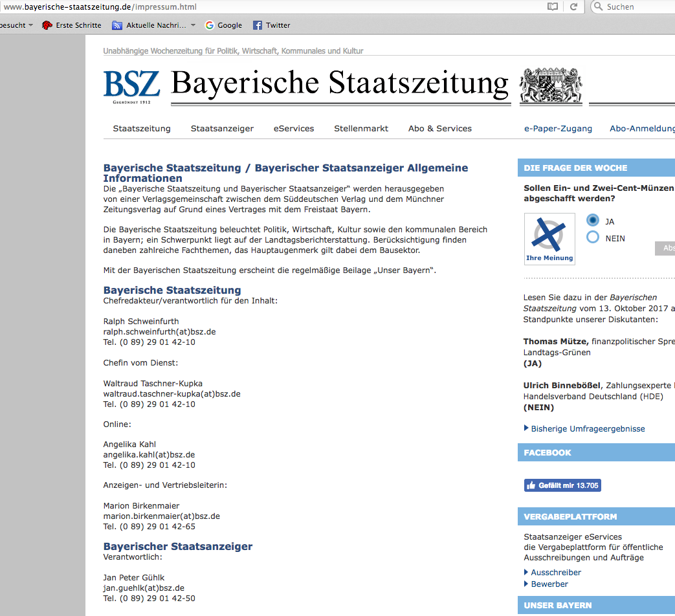The width and height of the screenshot is (675, 616).
Task: Click the Ulrich Binnebößel name
Action: coord(562,385)
